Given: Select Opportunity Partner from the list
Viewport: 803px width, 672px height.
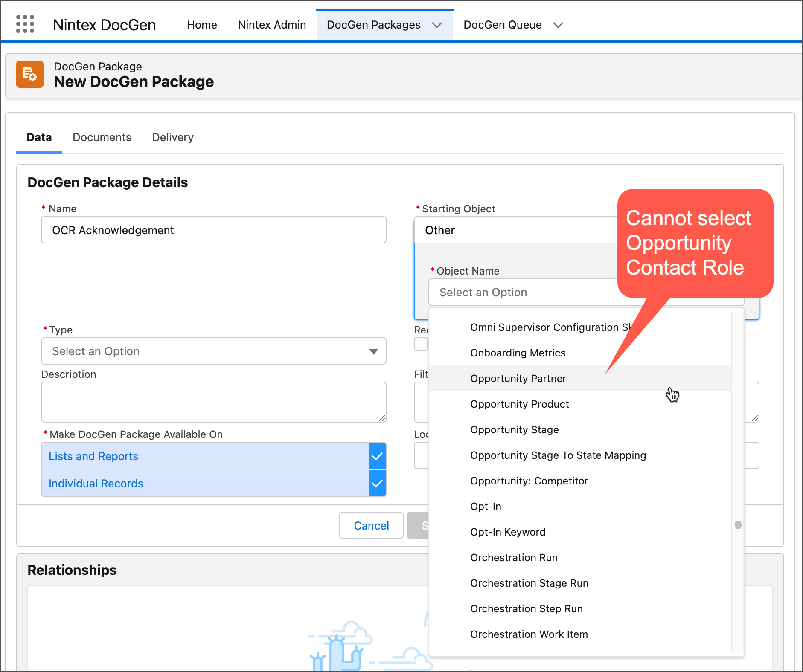Looking at the screenshot, I should (580, 378).
